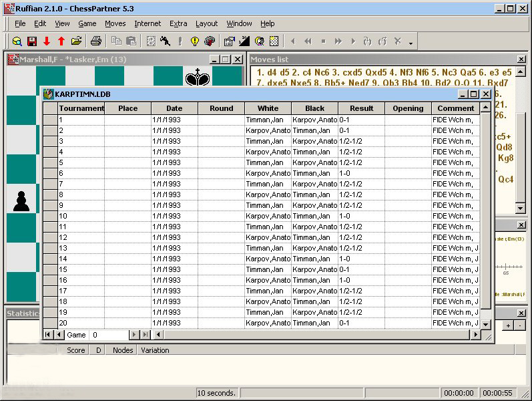Click the chessboard icon in toolbar
Screen dimensions: 532x401
coord(274,41)
